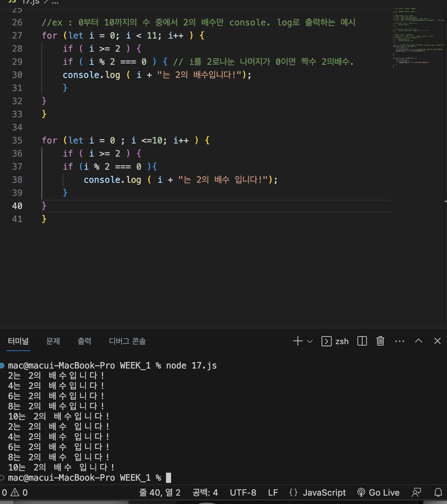The image size is (447, 504).
Task: Click 'for (let i = 0;' on line 27
Action: pyautogui.click(x=80, y=36)
